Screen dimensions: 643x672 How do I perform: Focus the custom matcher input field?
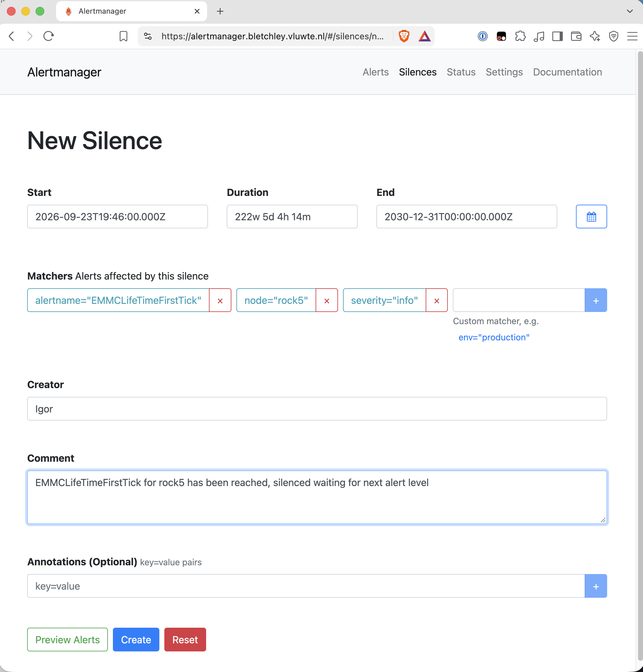(x=519, y=300)
